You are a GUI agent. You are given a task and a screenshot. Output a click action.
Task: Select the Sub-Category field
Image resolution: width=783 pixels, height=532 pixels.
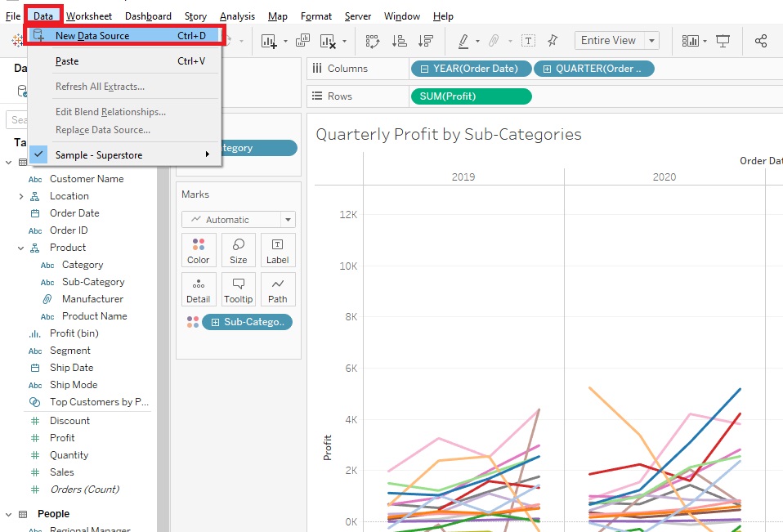click(x=93, y=282)
